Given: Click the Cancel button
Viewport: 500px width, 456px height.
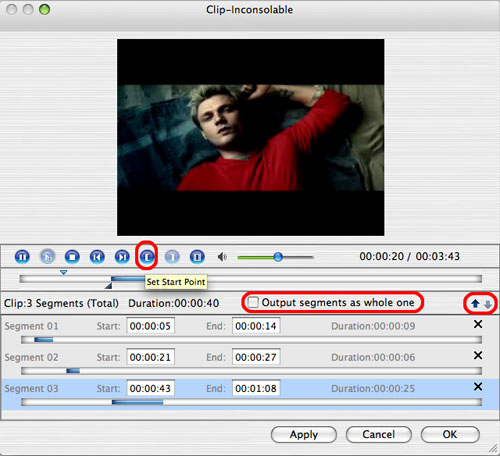Looking at the screenshot, I should [x=379, y=434].
